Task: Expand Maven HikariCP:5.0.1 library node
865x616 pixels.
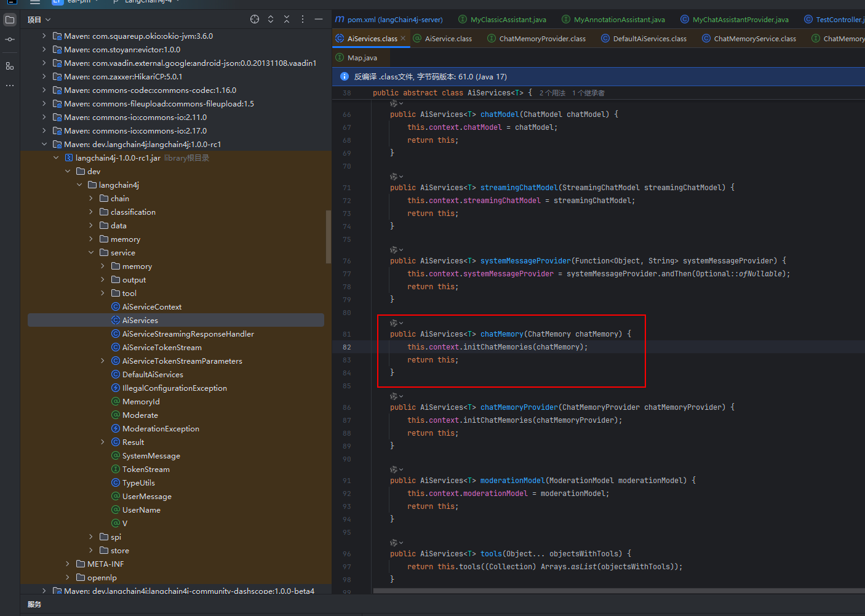Action: pyautogui.click(x=44, y=77)
